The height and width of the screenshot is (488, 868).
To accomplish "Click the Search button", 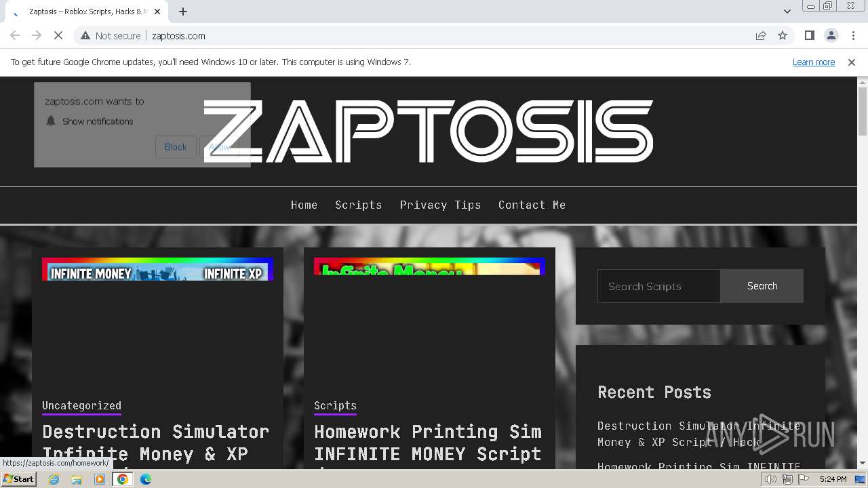I will click(x=762, y=286).
